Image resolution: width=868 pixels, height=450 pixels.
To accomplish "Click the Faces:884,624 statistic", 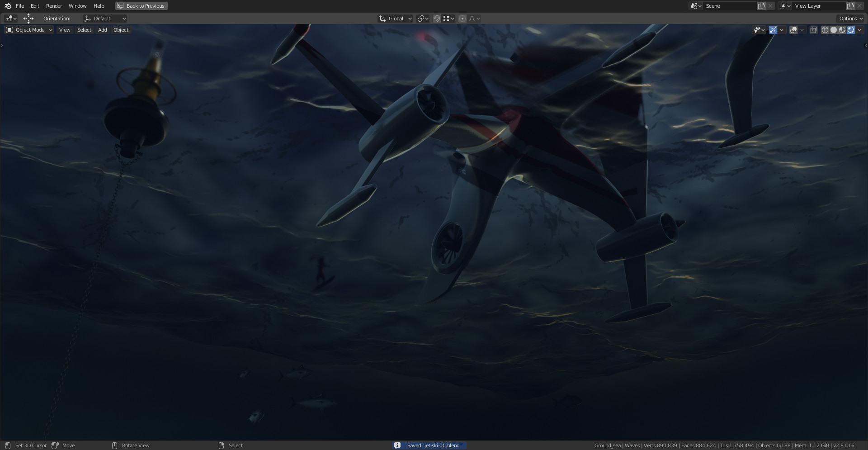I will [698, 445].
